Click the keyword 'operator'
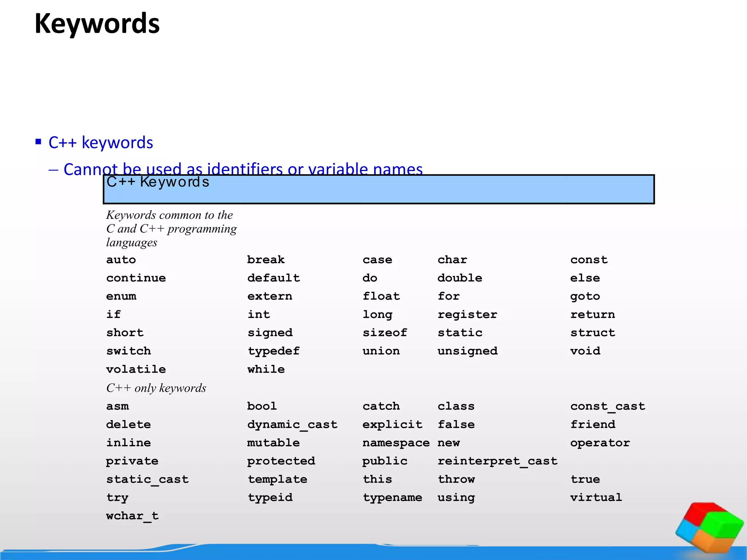747x560 pixels. tap(600, 444)
